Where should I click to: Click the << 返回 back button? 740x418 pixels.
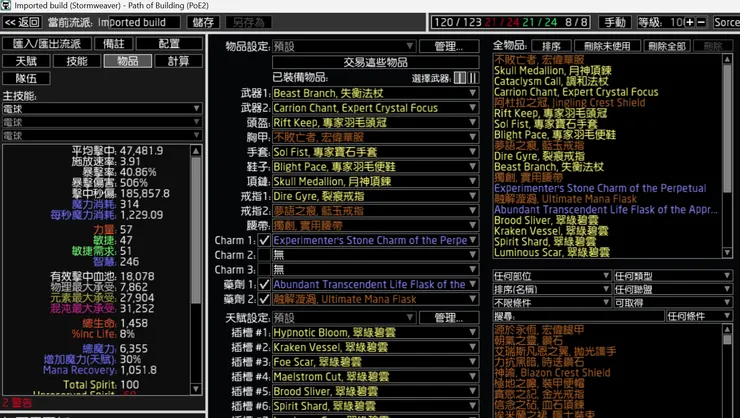point(22,22)
